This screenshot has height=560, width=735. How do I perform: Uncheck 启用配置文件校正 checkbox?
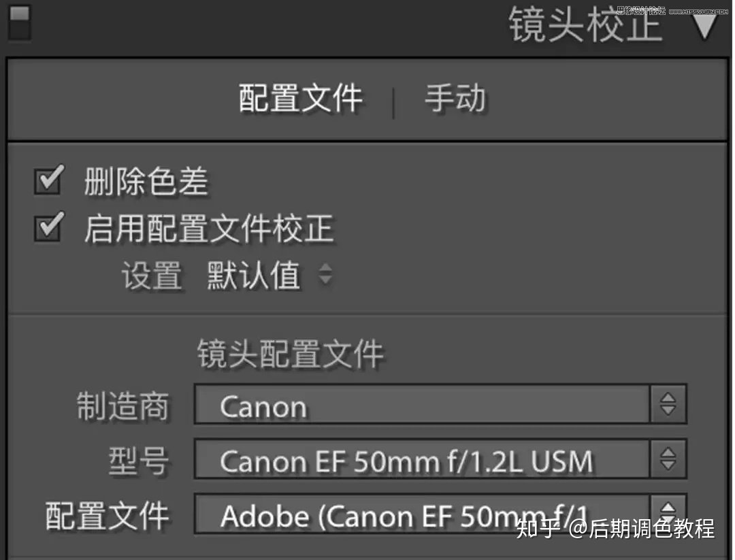(x=48, y=227)
